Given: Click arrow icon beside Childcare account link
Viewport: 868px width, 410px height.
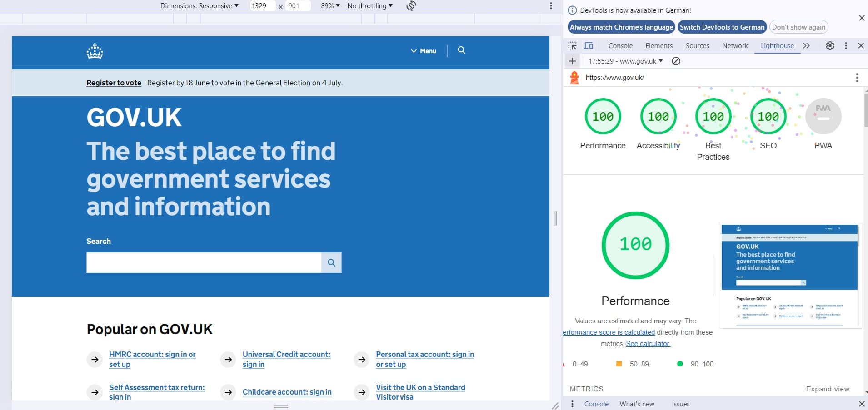Looking at the screenshot, I should [x=228, y=392].
